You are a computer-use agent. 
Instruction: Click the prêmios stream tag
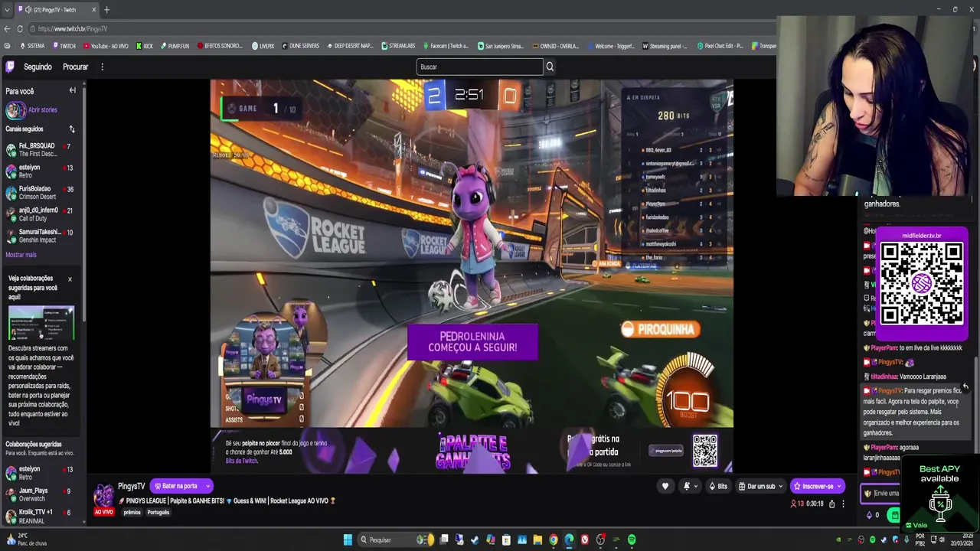[132, 512]
